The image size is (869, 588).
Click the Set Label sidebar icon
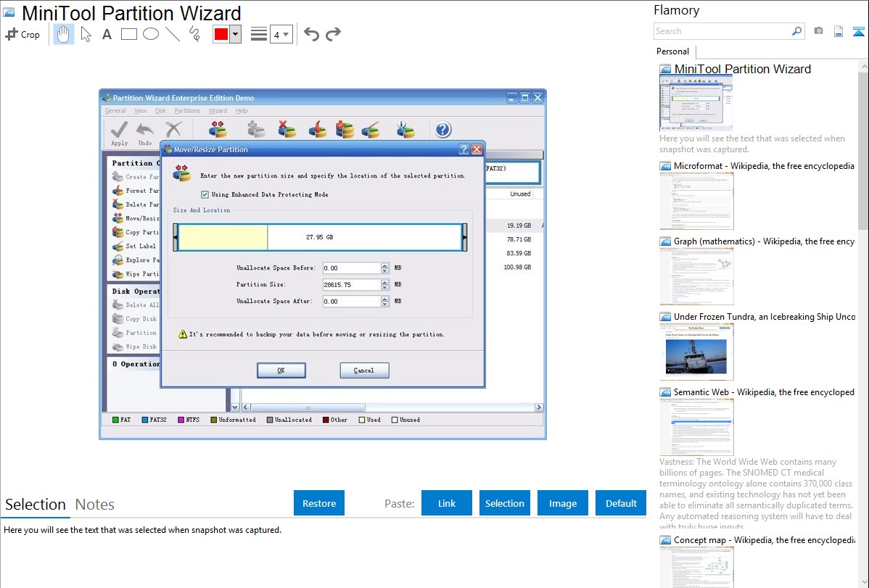pos(118,246)
